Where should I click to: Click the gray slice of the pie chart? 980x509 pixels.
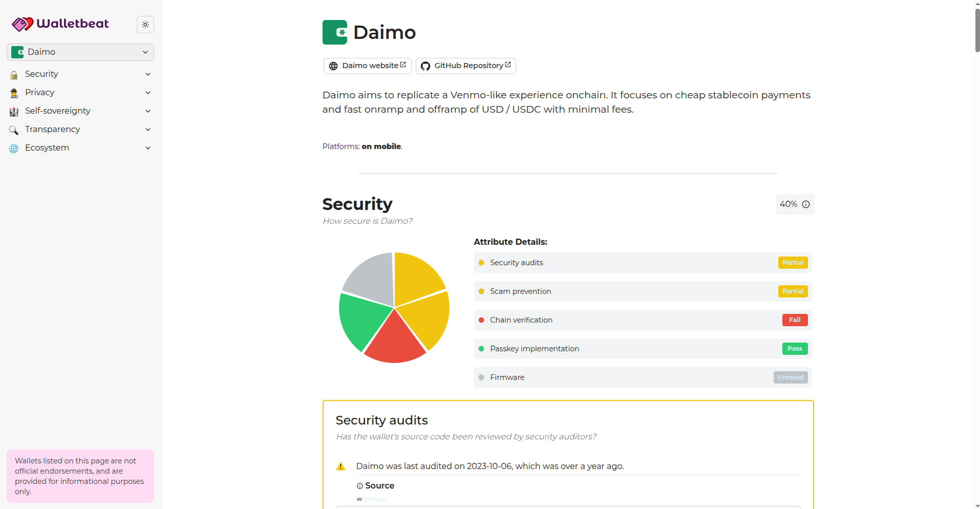(x=373, y=278)
